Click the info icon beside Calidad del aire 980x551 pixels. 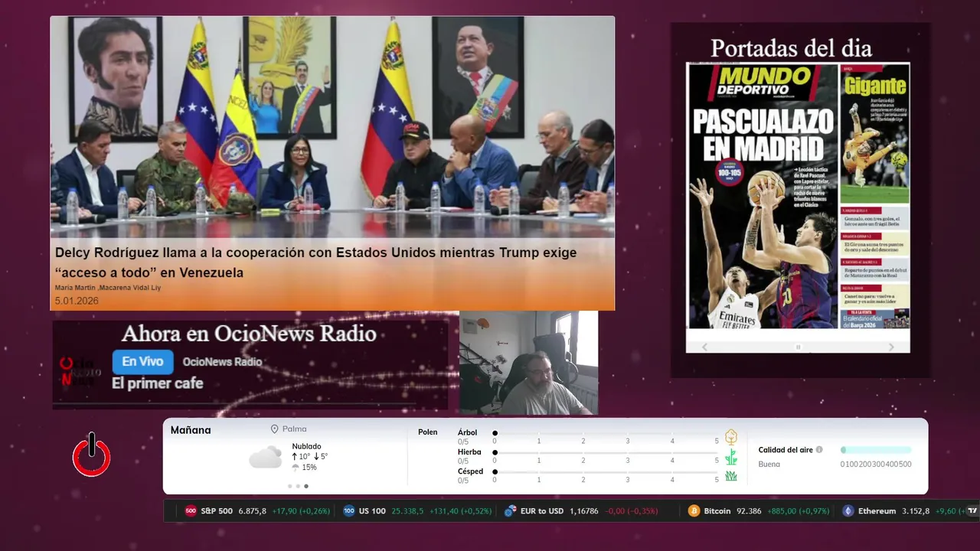(x=819, y=450)
